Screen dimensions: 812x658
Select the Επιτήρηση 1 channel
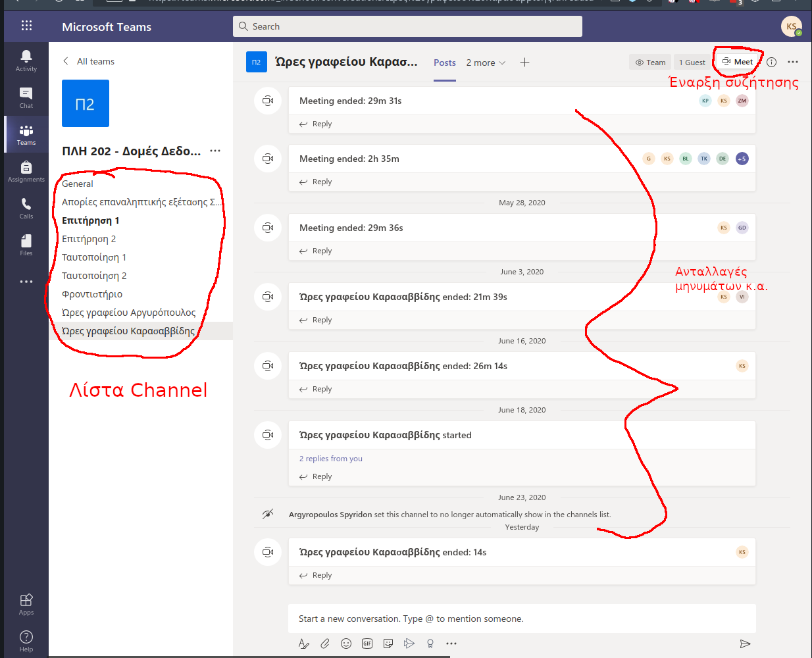[91, 220]
